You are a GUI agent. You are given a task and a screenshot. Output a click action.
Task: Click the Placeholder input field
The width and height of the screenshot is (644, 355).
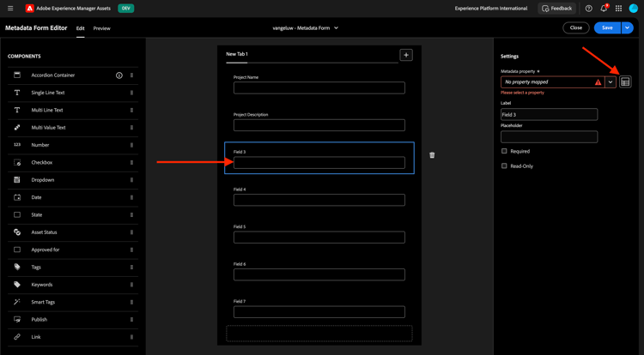pos(550,137)
